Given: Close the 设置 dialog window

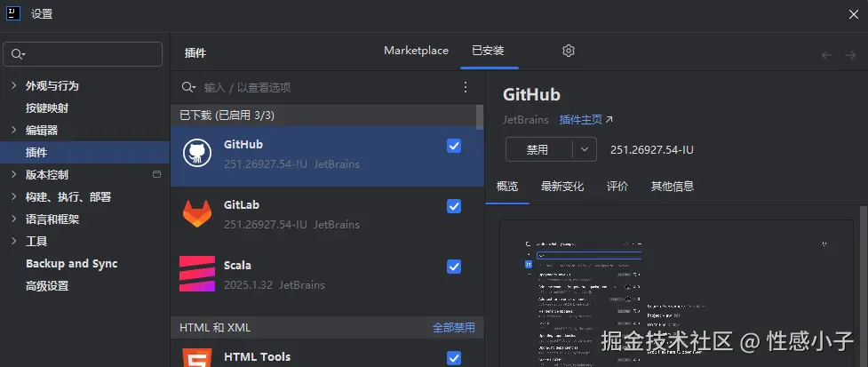Looking at the screenshot, I should pos(854,14).
